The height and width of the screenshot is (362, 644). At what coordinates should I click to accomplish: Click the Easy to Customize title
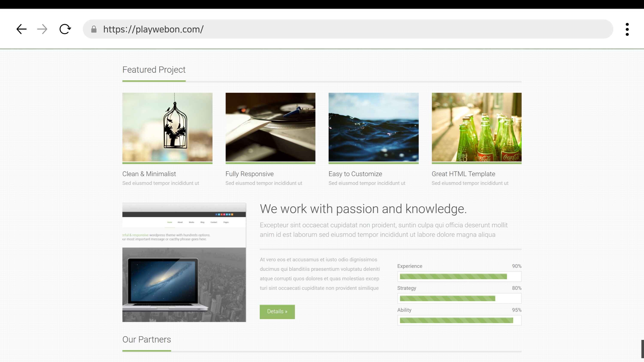coord(355,174)
